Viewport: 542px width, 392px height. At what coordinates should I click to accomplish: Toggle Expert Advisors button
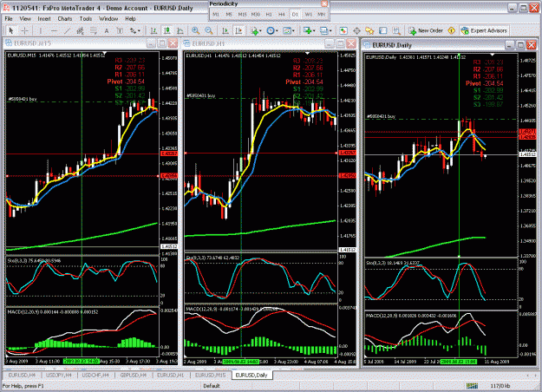point(484,30)
